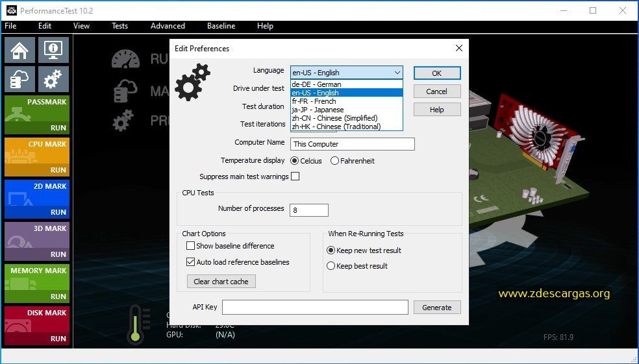Click Clear chart cache button
Viewport: 639px width, 364px height.
[x=221, y=282]
